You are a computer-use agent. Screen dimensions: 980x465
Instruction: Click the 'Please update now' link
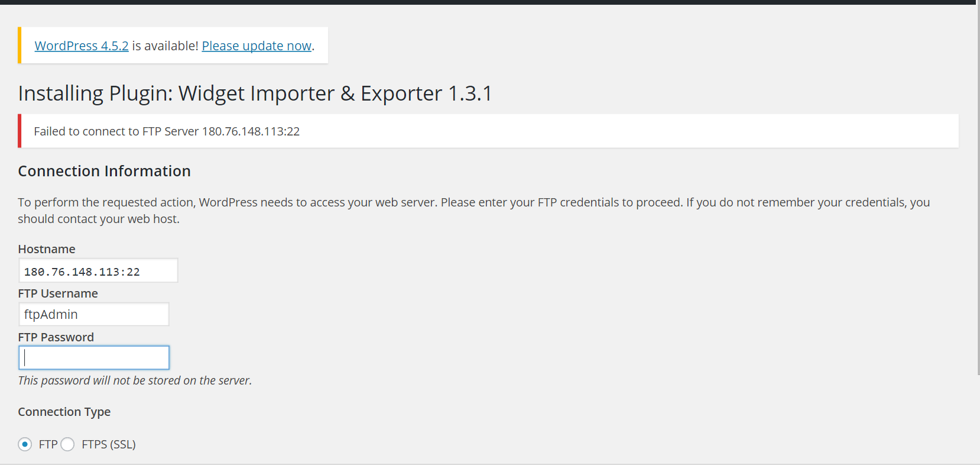coord(257,46)
